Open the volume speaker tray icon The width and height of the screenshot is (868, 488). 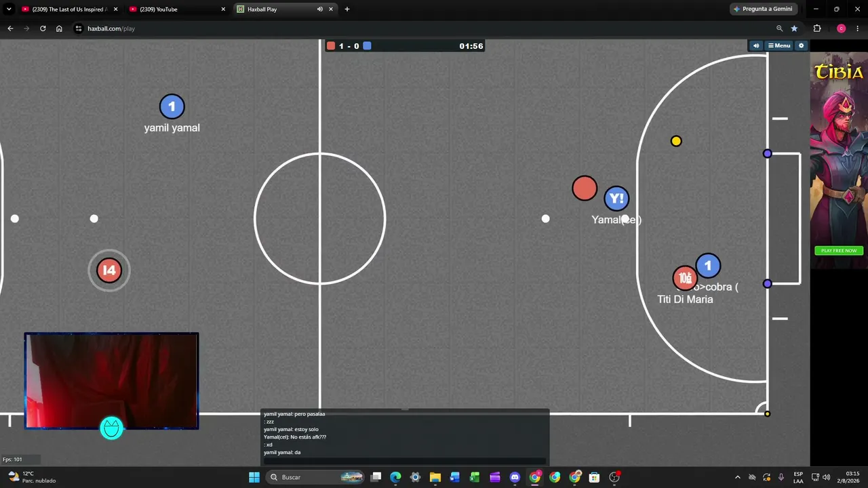826,477
